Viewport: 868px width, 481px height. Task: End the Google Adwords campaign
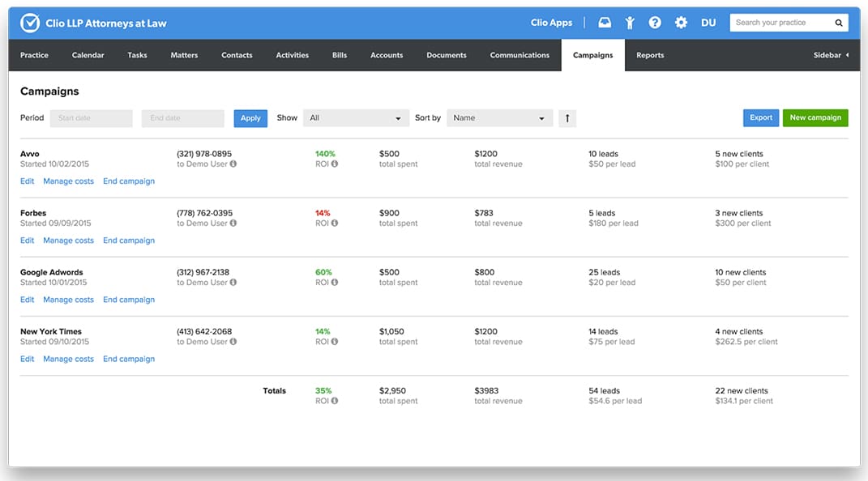point(129,300)
